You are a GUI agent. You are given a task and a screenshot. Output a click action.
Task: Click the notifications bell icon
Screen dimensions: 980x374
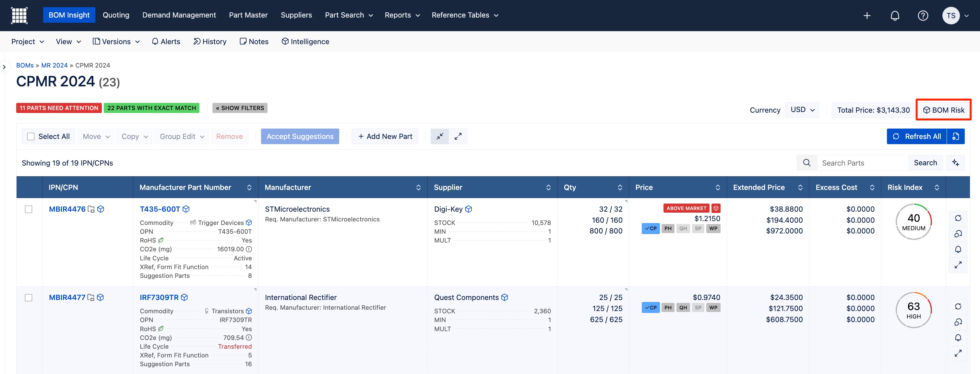[895, 16]
